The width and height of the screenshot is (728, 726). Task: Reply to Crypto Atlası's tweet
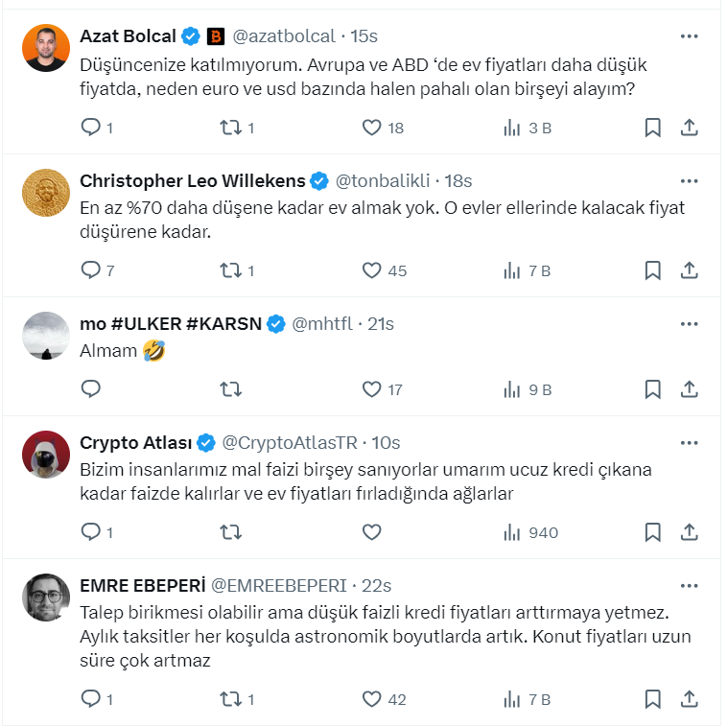click(90, 532)
